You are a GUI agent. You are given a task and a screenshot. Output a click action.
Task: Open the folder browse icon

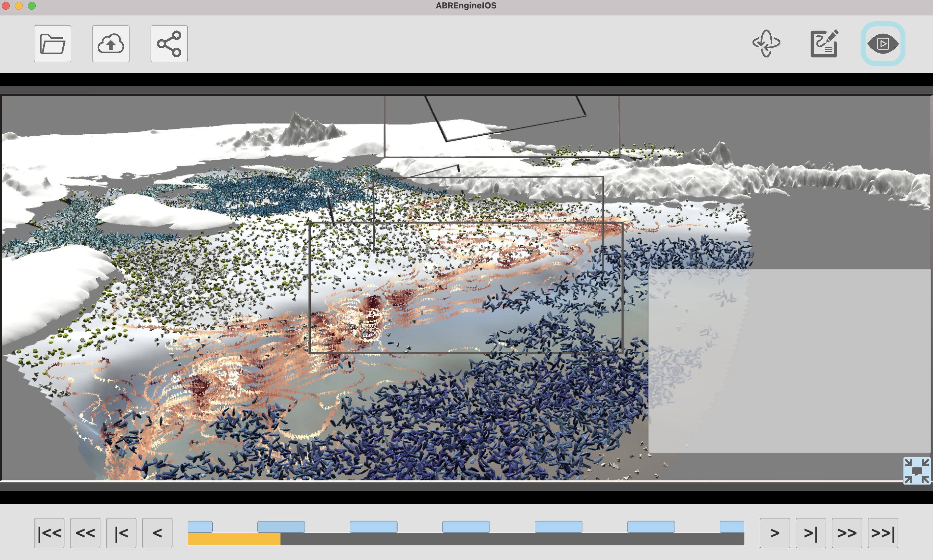[x=53, y=44]
